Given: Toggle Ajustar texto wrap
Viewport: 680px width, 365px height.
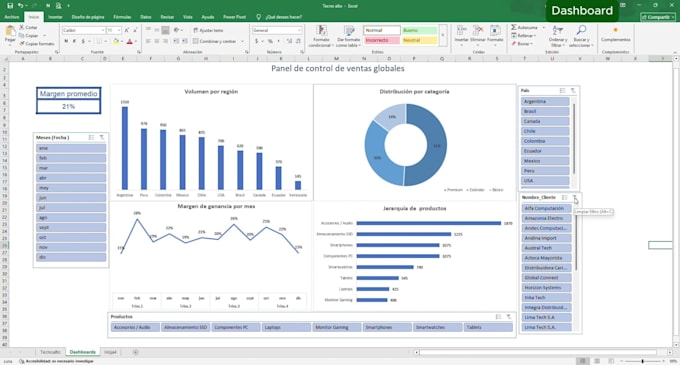Looking at the screenshot, I should coord(209,30).
